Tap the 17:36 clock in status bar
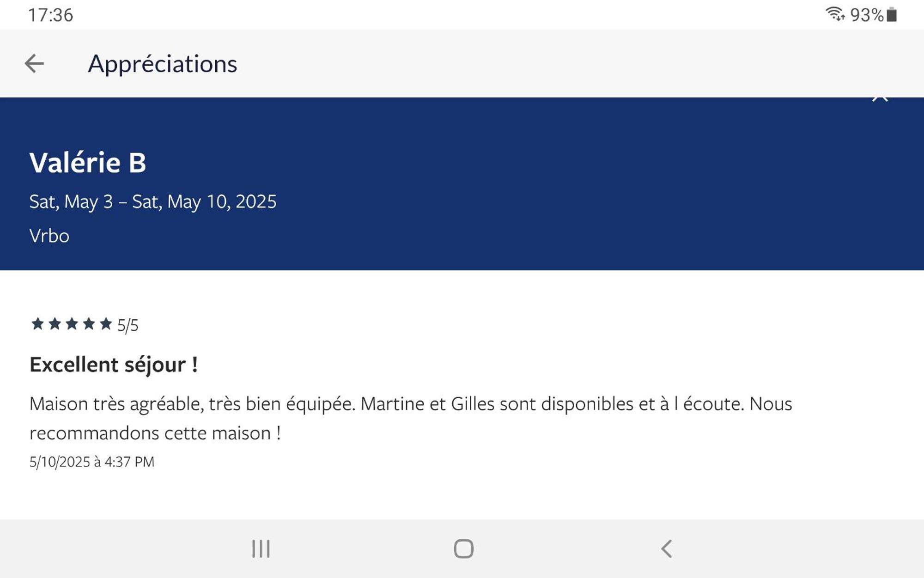Screen dimensions: 924x578 click(x=50, y=15)
